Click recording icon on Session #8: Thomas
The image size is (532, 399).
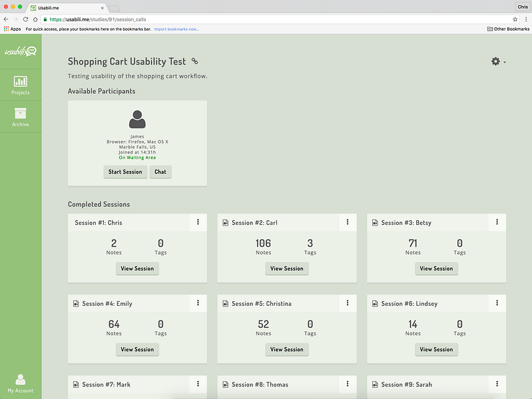[225, 384]
